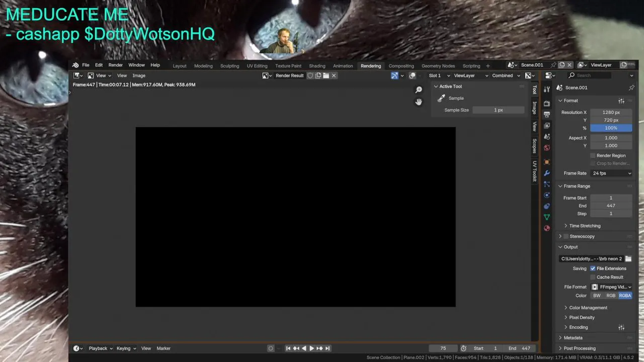Enable the Render Region checkbox
The width and height of the screenshot is (644, 362).
point(593,155)
